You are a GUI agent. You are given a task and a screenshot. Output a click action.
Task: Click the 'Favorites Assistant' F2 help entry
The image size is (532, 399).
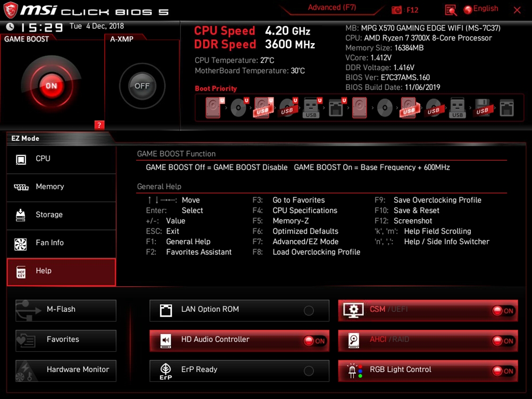click(199, 252)
